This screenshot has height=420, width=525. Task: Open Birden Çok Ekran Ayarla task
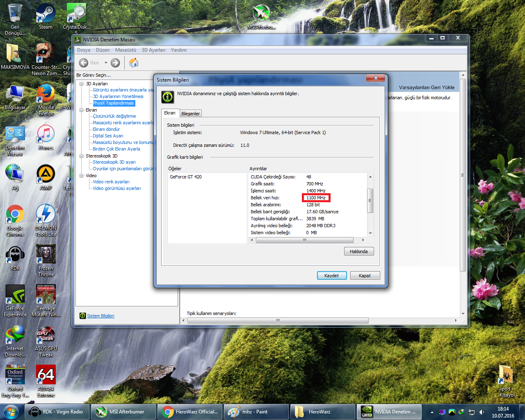point(116,149)
